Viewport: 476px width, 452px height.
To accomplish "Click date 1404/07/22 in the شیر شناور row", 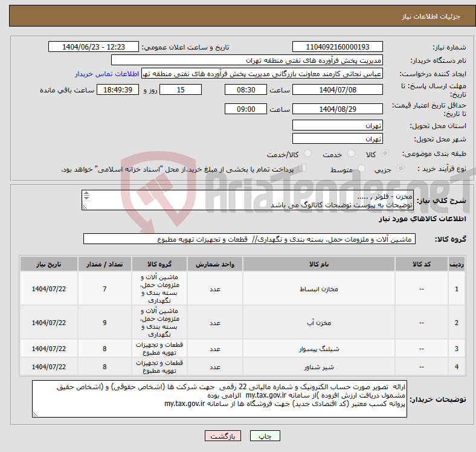I will 49,367.
